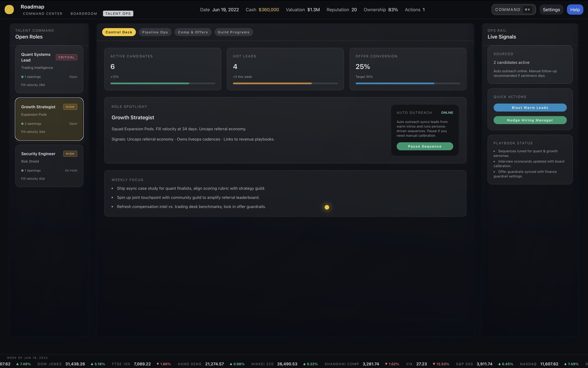Click the green status dot on Growth Strategist openings

(x=22, y=123)
